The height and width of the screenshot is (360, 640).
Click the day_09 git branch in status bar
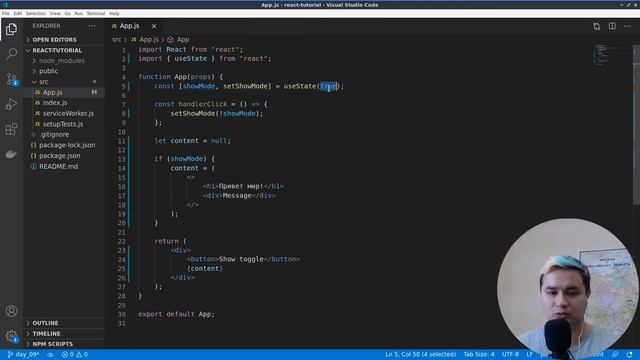(x=23, y=354)
